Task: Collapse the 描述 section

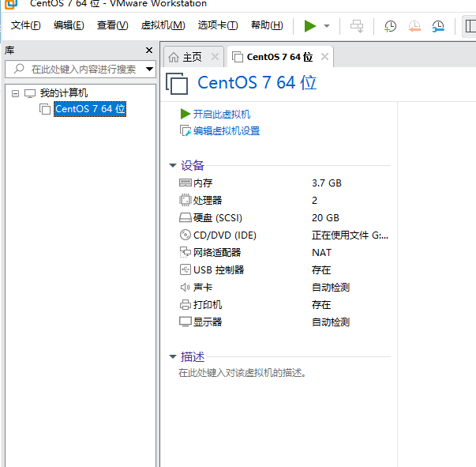Action: (173, 356)
